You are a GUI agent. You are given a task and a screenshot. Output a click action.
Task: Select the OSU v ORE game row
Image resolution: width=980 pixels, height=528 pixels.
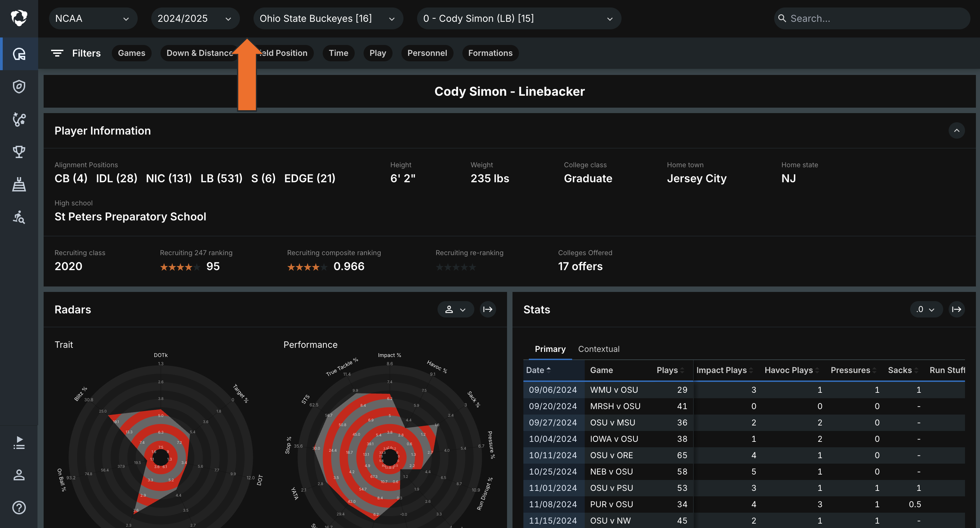(744, 455)
